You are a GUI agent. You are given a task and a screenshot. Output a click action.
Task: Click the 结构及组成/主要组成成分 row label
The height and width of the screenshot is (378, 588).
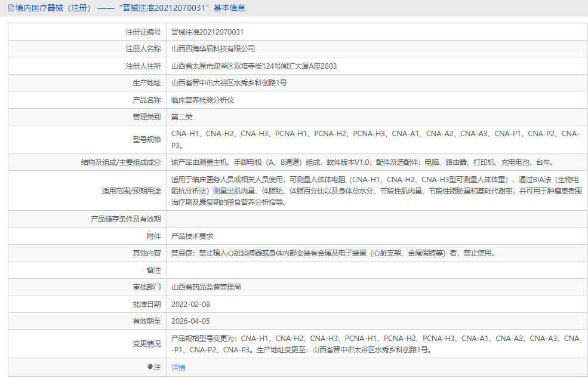pos(121,162)
